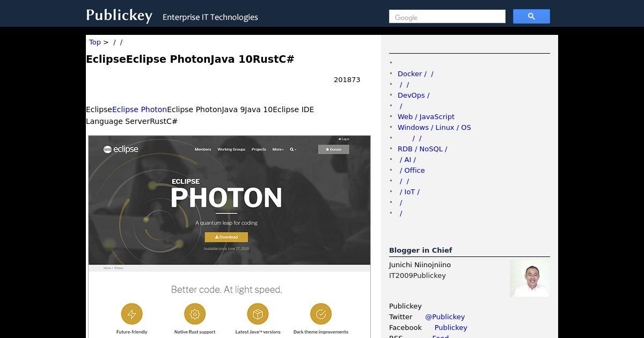Open the Web / JavaScript category link
644x338 pixels.
tap(426, 116)
